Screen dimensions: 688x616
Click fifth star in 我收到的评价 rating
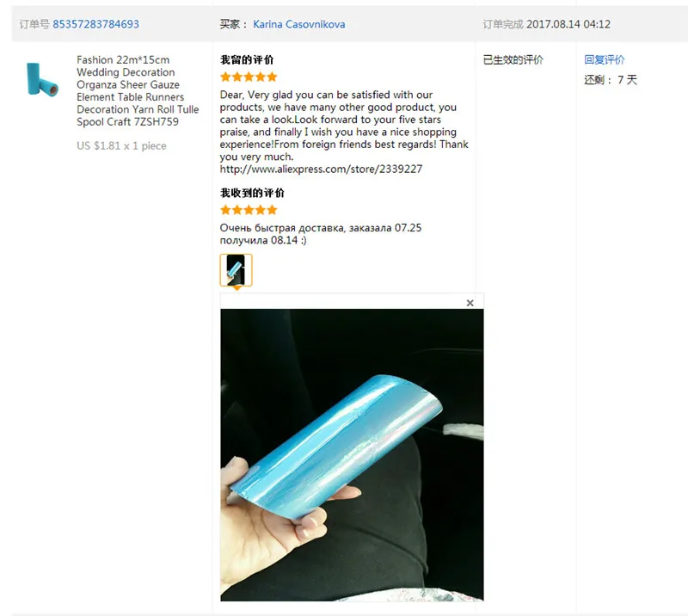pos(272,210)
